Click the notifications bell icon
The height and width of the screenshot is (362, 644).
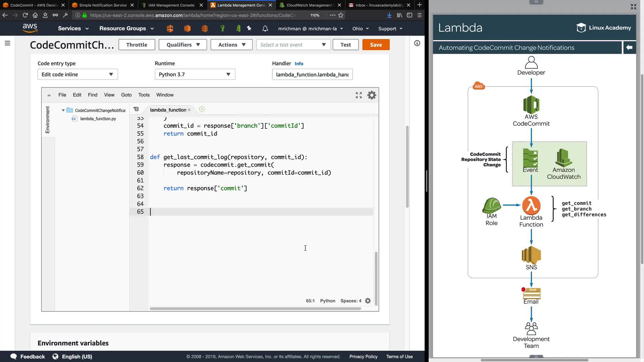tap(265, 28)
